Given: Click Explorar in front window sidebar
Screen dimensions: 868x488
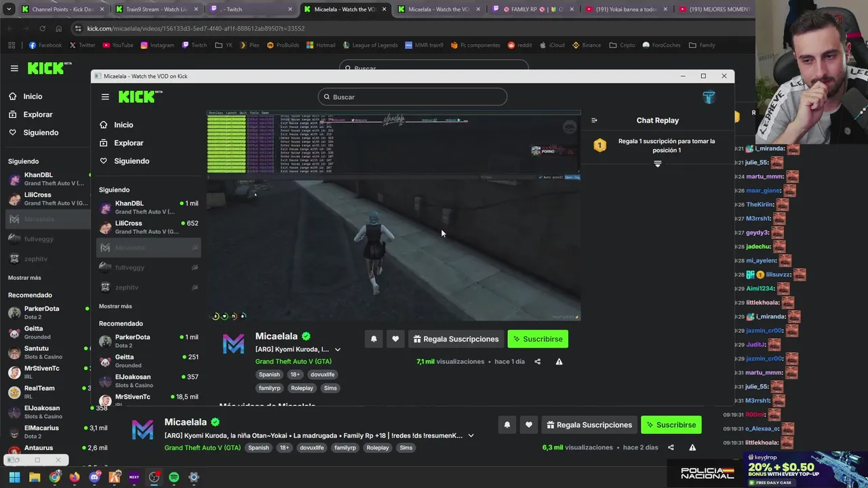Looking at the screenshot, I should pos(121,143).
